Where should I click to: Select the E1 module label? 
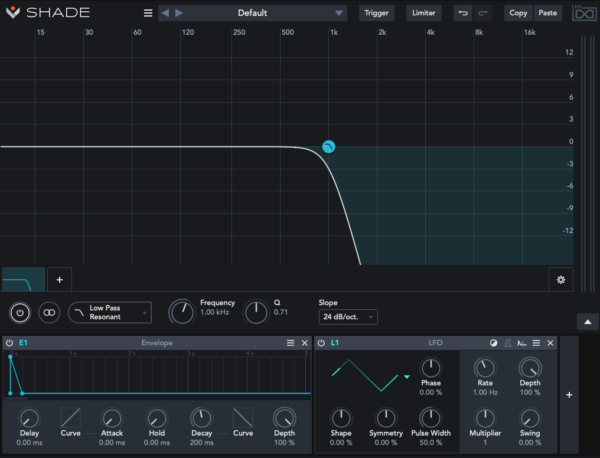[23, 343]
